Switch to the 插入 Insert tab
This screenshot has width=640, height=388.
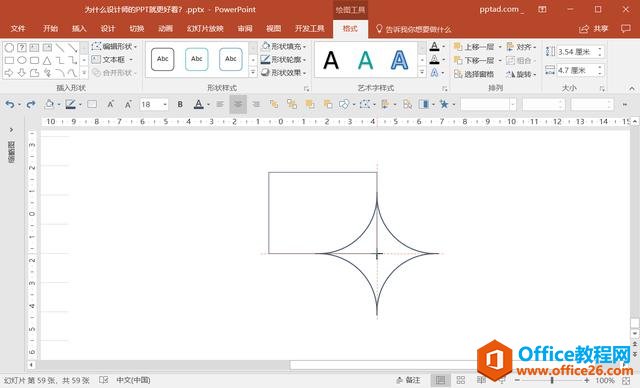tap(79, 29)
